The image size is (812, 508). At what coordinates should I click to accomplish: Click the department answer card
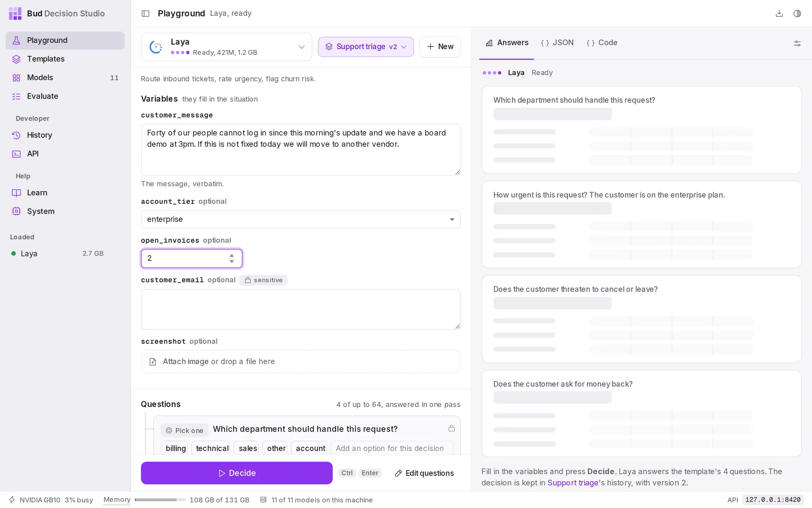click(641, 130)
